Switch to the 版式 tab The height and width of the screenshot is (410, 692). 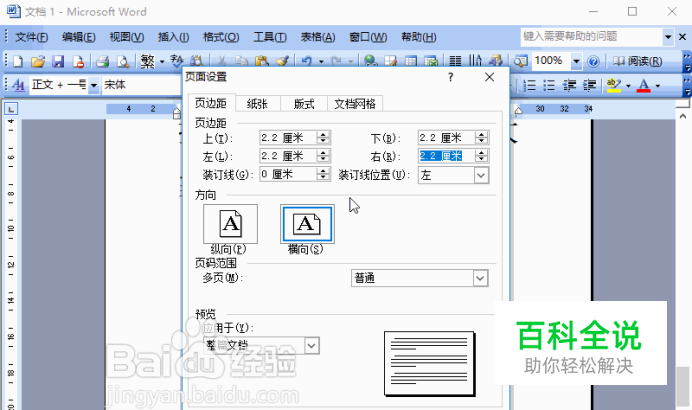[x=304, y=104]
